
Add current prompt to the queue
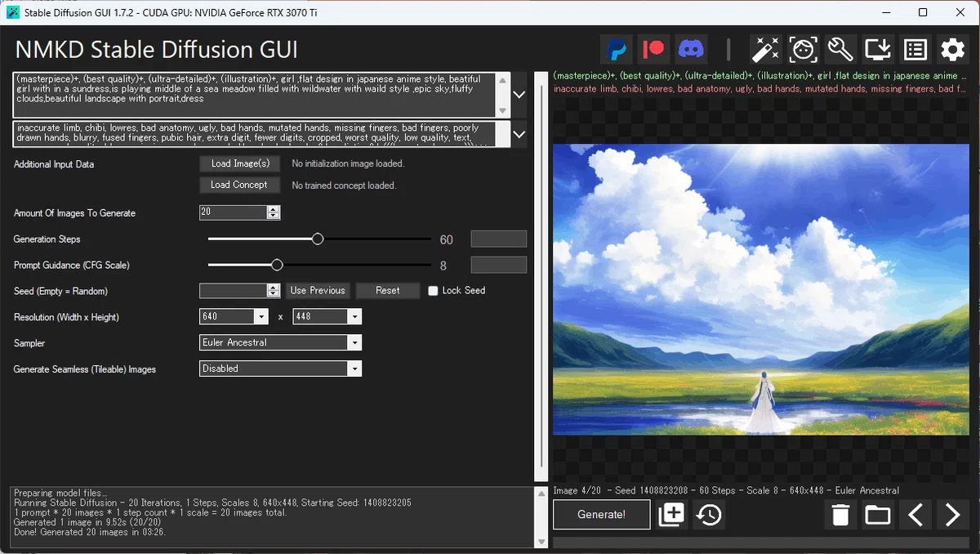(x=671, y=515)
